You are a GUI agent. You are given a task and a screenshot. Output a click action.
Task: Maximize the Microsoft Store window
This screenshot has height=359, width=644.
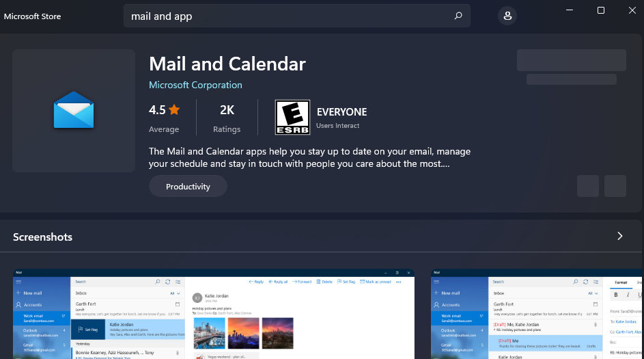(600, 10)
